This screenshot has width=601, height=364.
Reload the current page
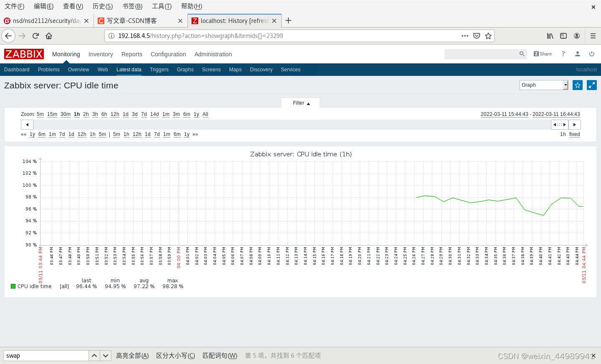tap(35, 36)
